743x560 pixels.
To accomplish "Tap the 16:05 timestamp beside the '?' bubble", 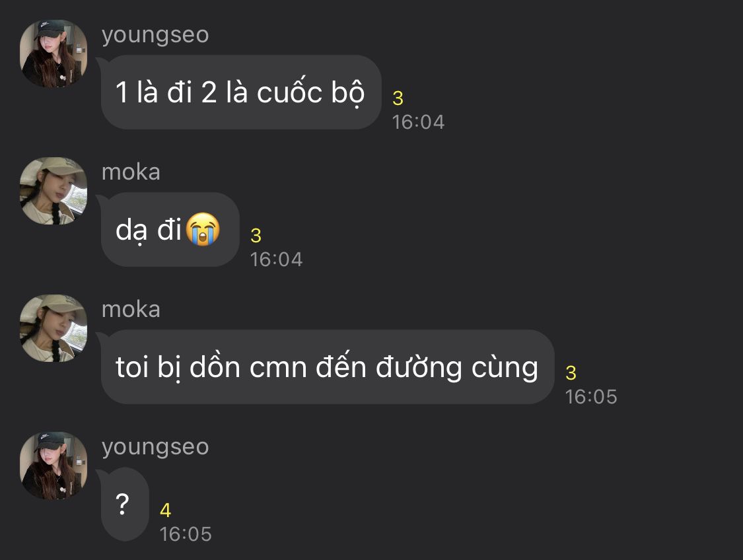I will pyautogui.click(x=186, y=534).
